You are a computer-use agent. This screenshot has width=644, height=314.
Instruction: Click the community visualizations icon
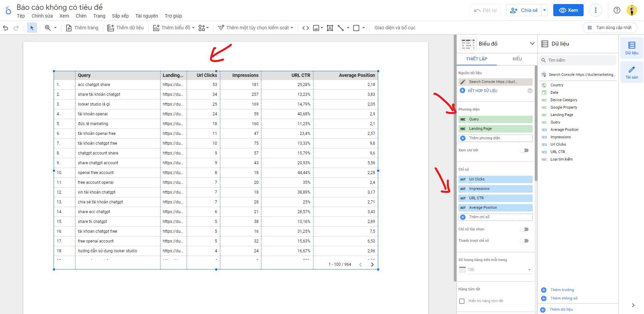[x=202, y=28]
